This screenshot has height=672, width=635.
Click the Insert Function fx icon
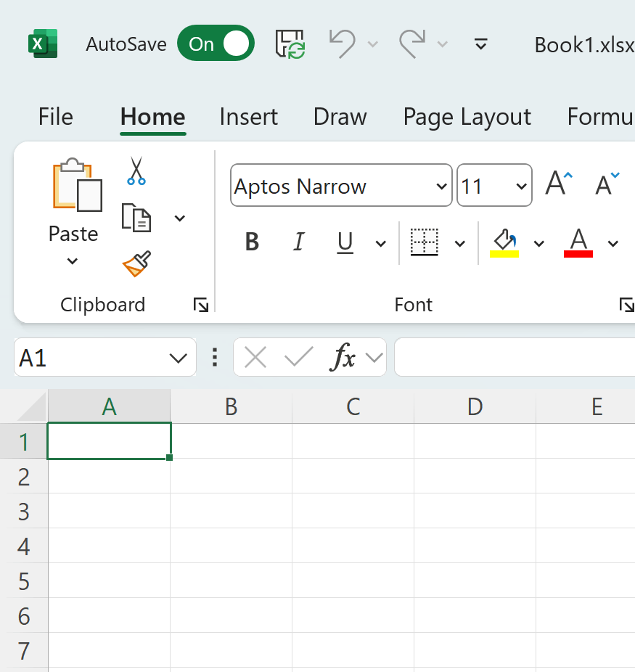tap(346, 357)
